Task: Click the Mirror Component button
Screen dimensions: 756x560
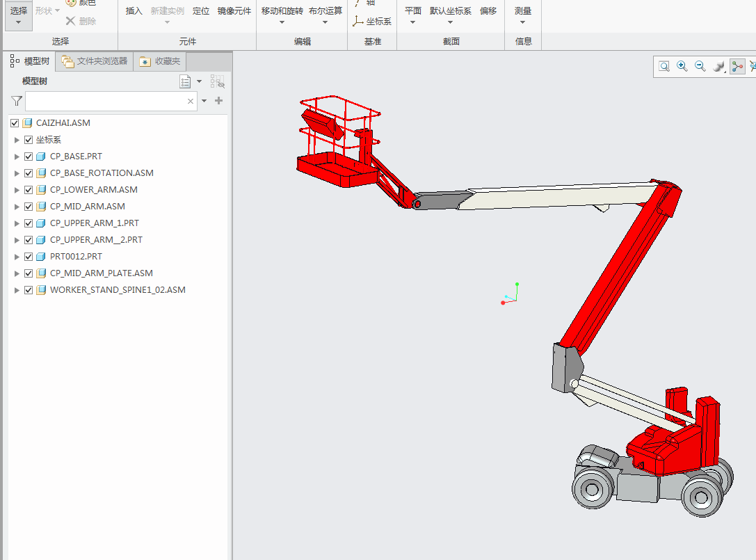Action: (x=234, y=11)
